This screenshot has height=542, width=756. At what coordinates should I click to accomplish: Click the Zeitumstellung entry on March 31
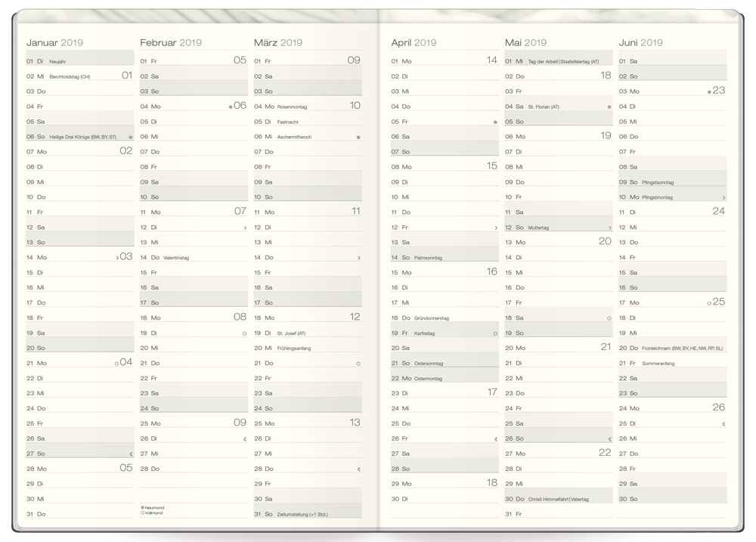point(302,515)
